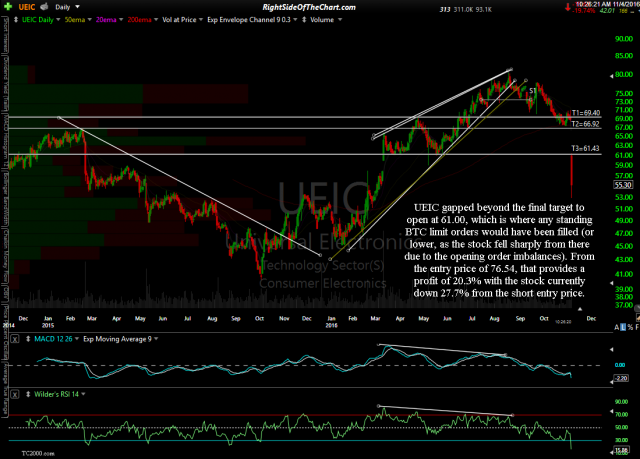
Task: Click the trendline endpoint handle at the price peak
Action: point(511,69)
